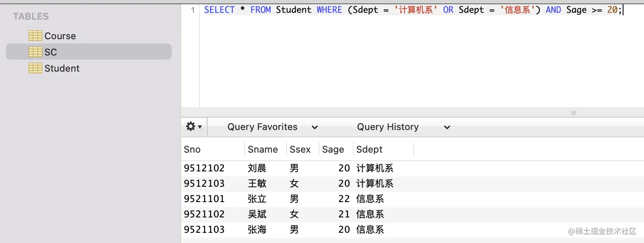
Task: Open the Query Favorites dropdown
Action: point(272,127)
